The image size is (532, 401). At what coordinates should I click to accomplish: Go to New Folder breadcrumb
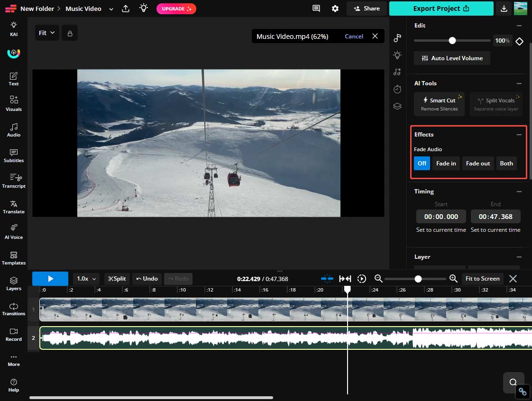(x=37, y=9)
